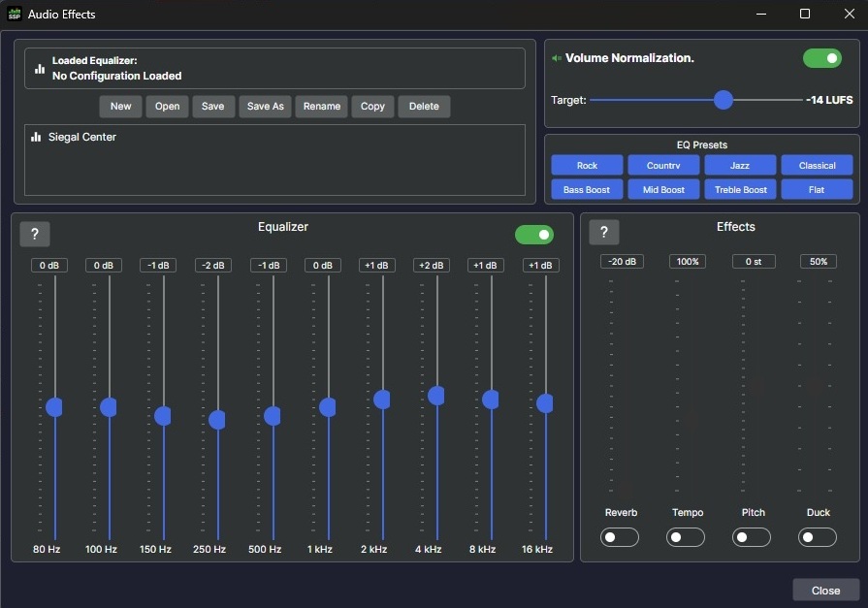Click the 8 kHz slider handle
The width and height of the screenshot is (868, 608).
click(491, 400)
